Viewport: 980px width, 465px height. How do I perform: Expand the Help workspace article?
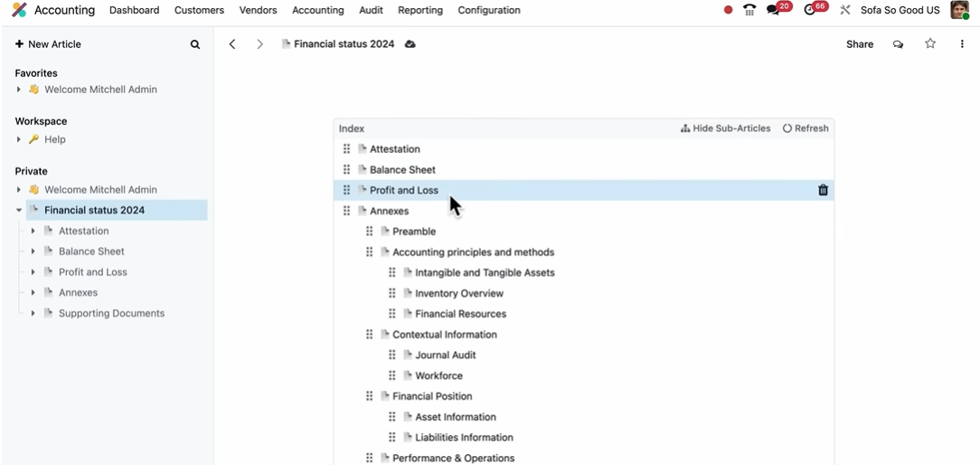[x=19, y=139]
